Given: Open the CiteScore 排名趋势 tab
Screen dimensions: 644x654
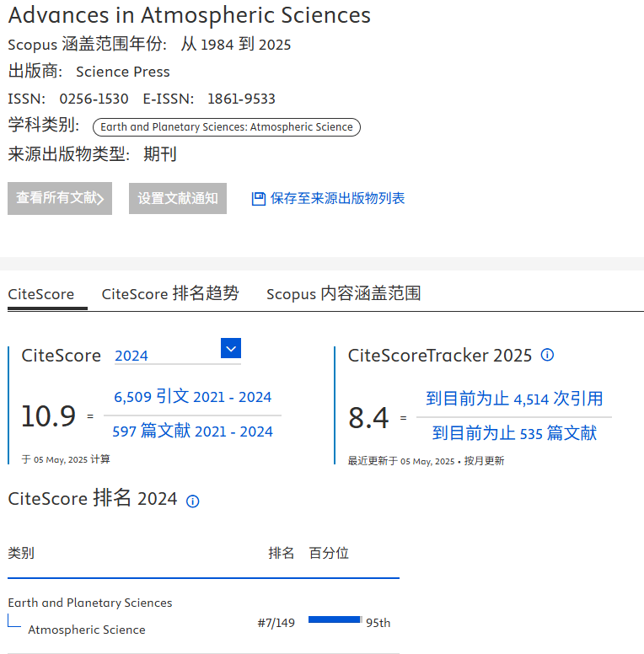Looking at the screenshot, I should [170, 293].
